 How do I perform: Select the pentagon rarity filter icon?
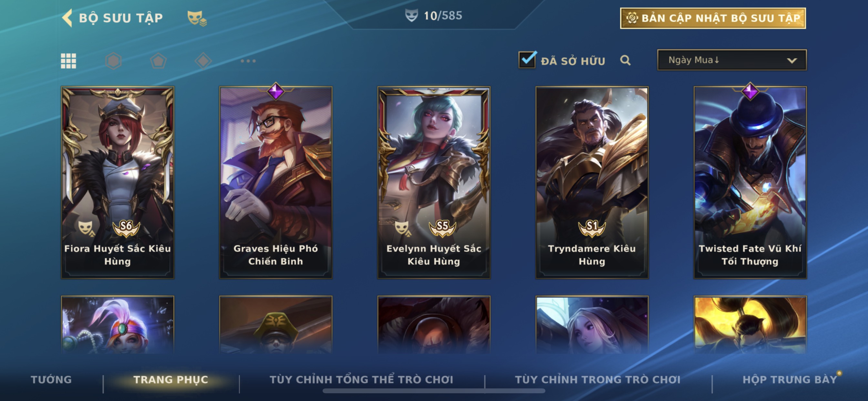pyautogui.click(x=158, y=61)
